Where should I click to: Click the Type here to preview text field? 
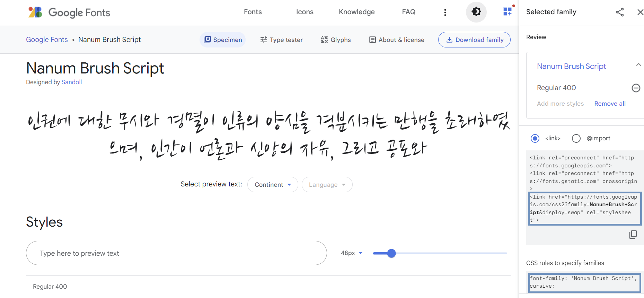pos(176,253)
